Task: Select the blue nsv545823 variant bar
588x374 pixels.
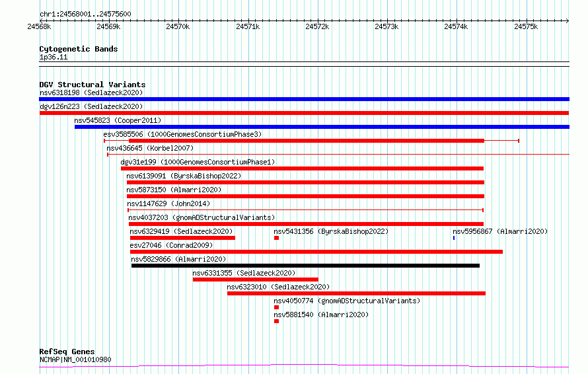Action: [x=322, y=127]
